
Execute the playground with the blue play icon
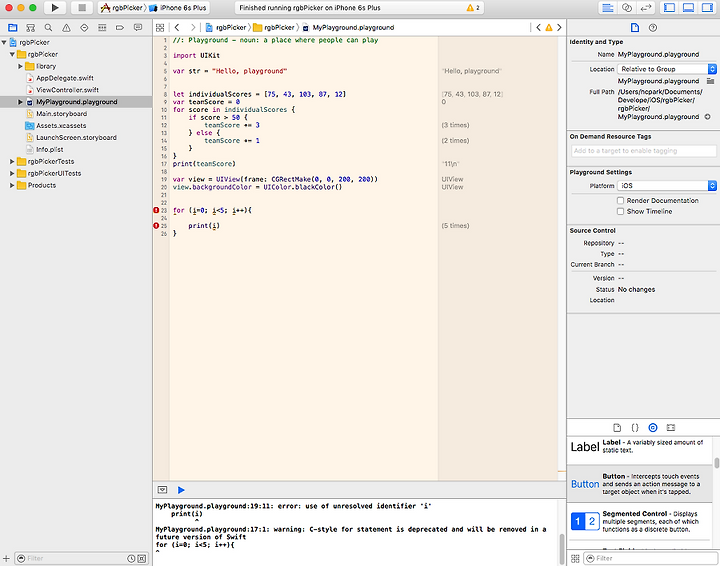coord(181,490)
